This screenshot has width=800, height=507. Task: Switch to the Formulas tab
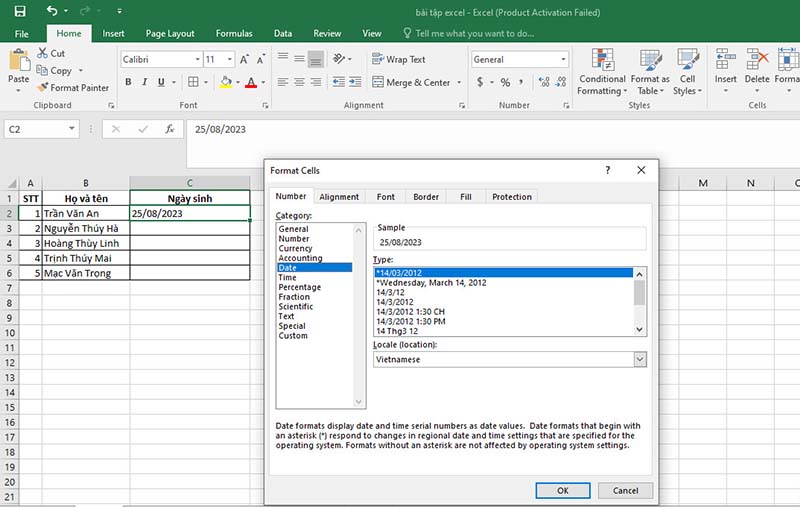(x=234, y=34)
